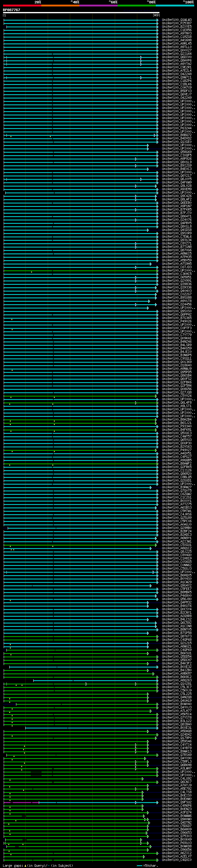Screen dimensions: 197x868
Task: Click the green alignment bar for UniRef100_B6SJ21
Action: tap(80, 423)
